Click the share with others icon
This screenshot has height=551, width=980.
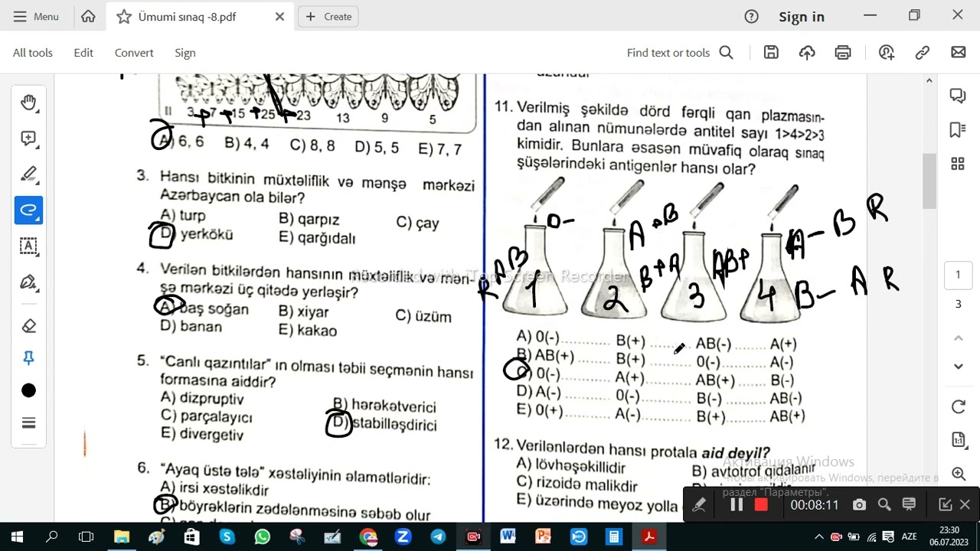click(887, 52)
